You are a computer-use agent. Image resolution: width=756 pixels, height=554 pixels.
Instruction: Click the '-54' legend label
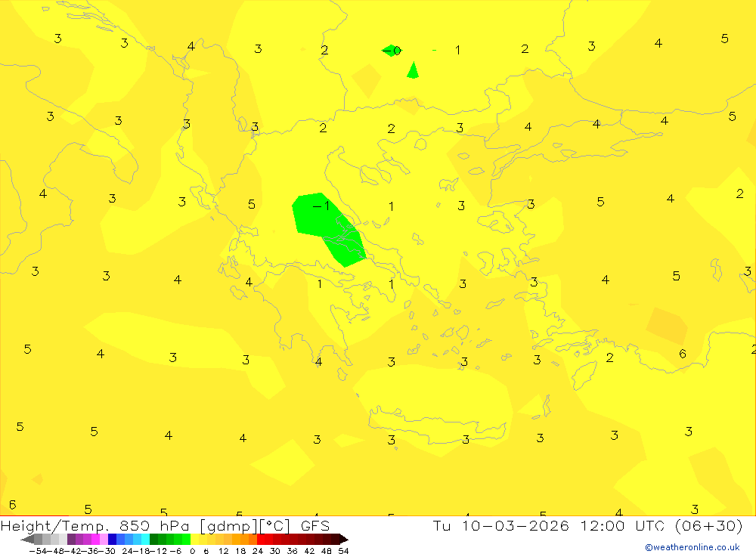(x=38, y=551)
